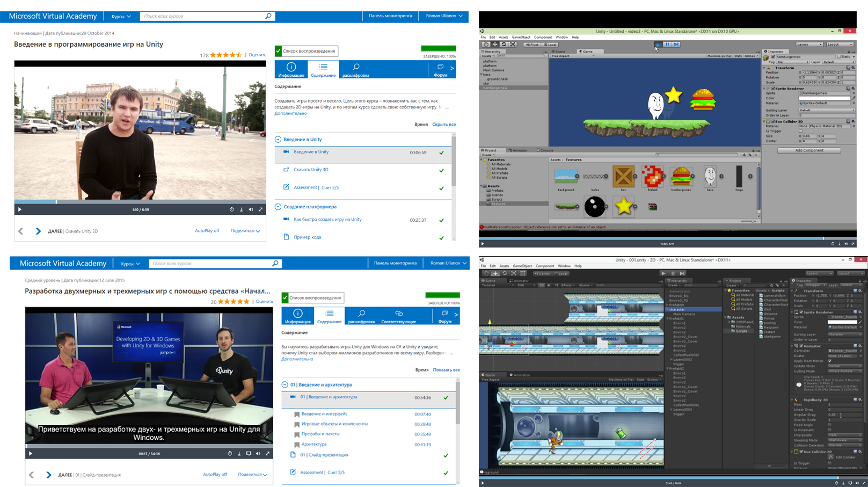Go to next item '01 | Слайд-презентация' arrow

pyautogui.click(x=49, y=475)
